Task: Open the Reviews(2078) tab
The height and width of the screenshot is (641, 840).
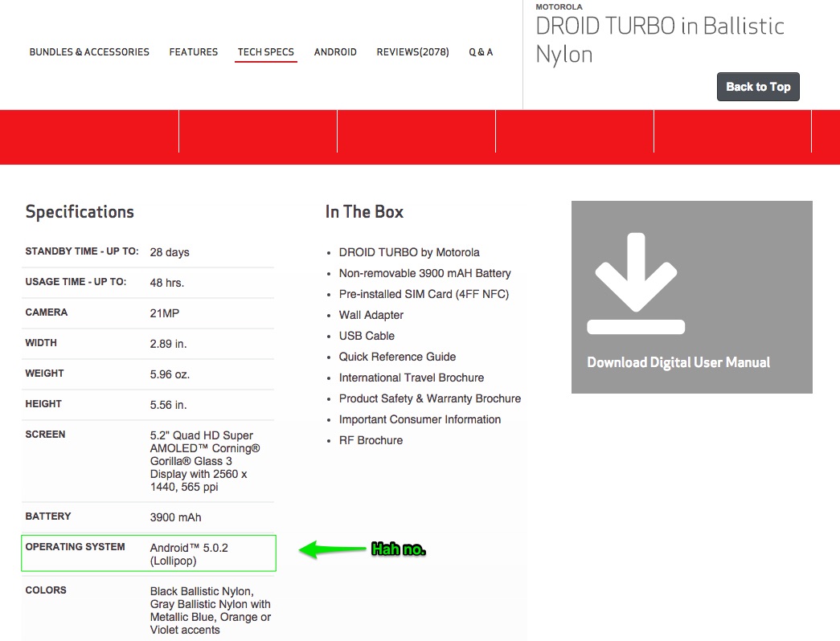Action: tap(412, 52)
